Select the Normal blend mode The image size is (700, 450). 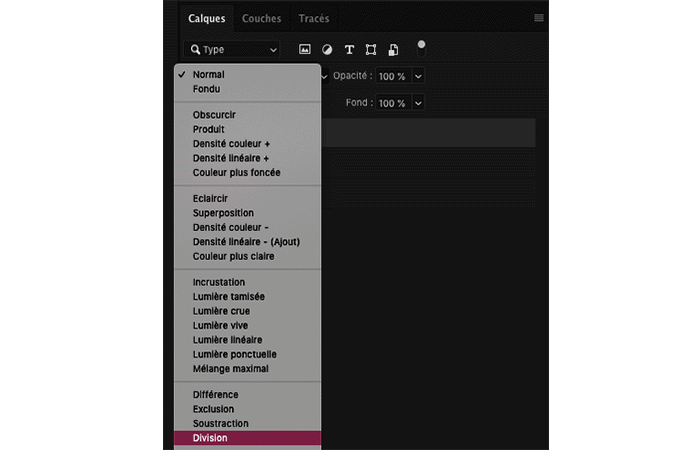(x=247, y=75)
